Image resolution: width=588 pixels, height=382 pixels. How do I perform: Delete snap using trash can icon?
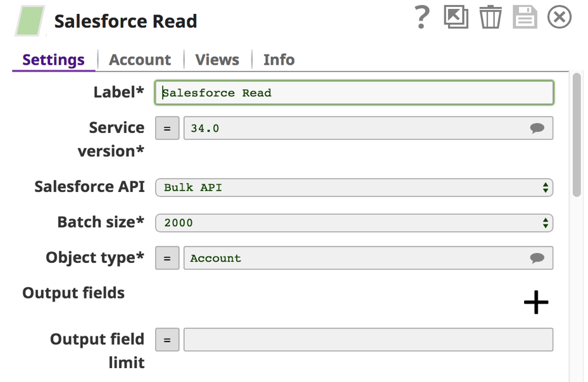coord(490,17)
